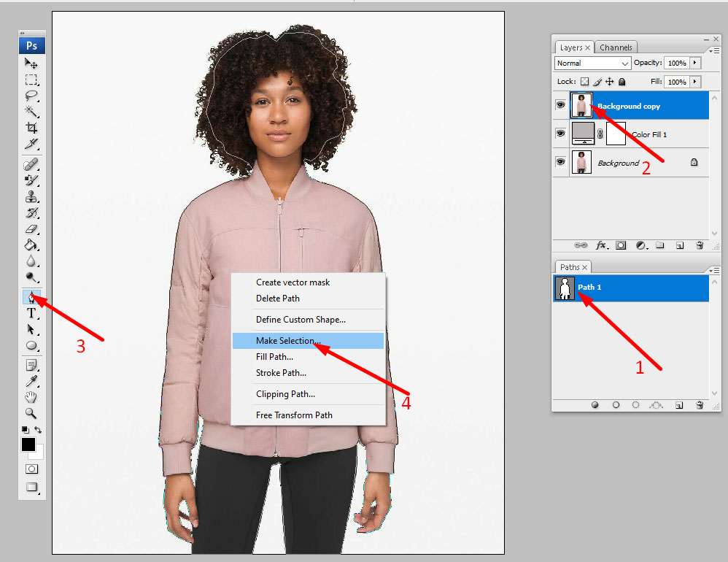Choose Delete Path in context menu
This screenshot has width=728, height=562.
click(309, 299)
